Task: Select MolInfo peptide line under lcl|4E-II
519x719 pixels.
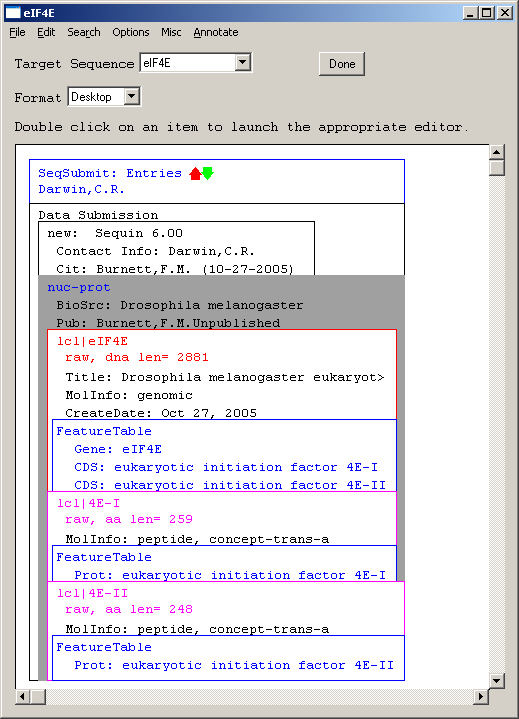Action: 197,629
